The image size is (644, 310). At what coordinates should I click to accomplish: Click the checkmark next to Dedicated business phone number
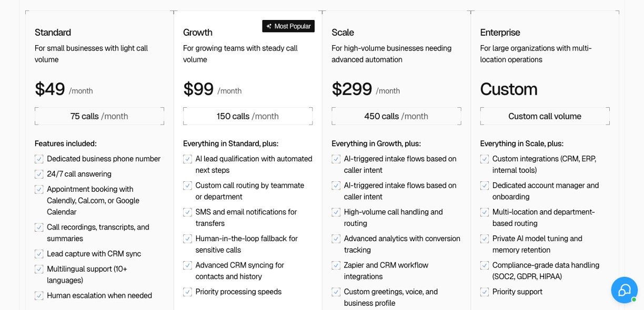39,159
